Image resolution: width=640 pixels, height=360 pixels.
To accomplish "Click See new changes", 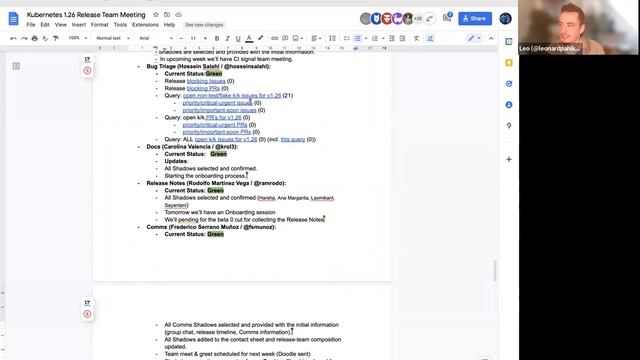I will [204, 25].
